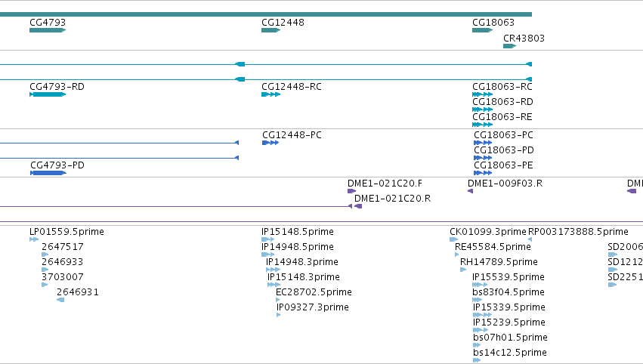Open the RH14789.5prime EST label
This screenshot has width=643, height=364.
(499, 262)
